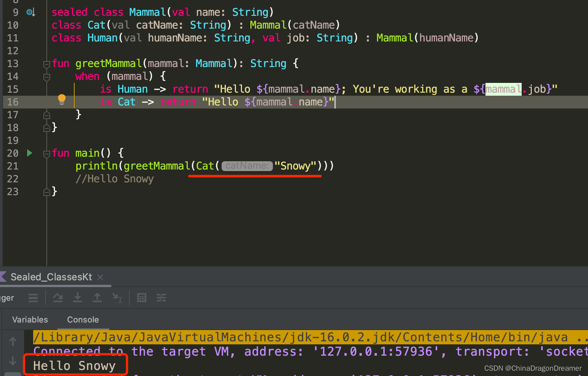Click the up-the-stack-trace arrow beside console
The image size is (588, 376).
(x=12, y=341)
